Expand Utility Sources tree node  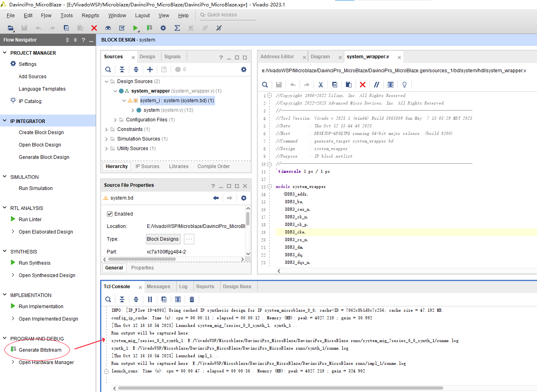pyautogui.click(x=107, y=148)
